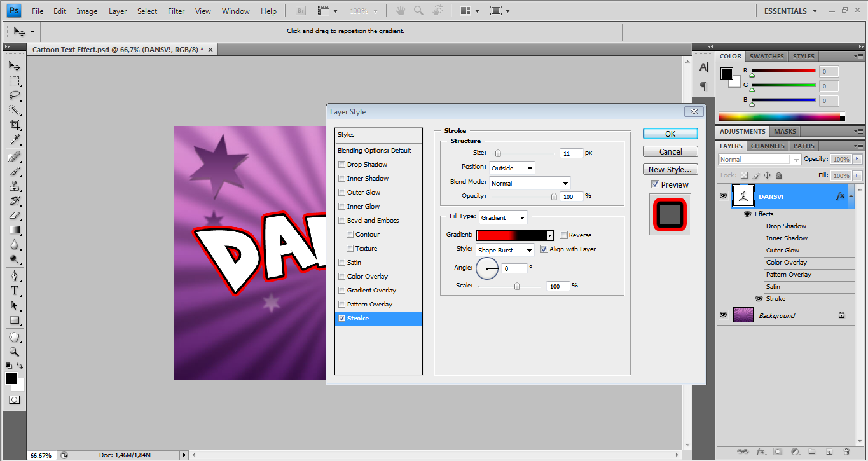Viewport: 868px width, 461px height.
Task: Open the Filter menu
Action: pos(176,11)
